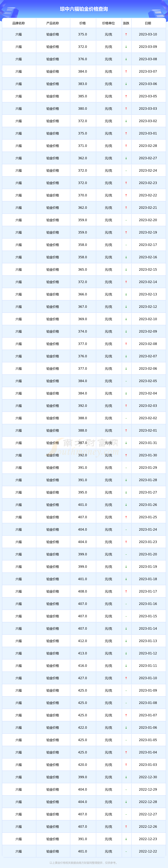Click the up arrow in the 2023-03-10 row
168x868 pixels.
pos(126,34)
